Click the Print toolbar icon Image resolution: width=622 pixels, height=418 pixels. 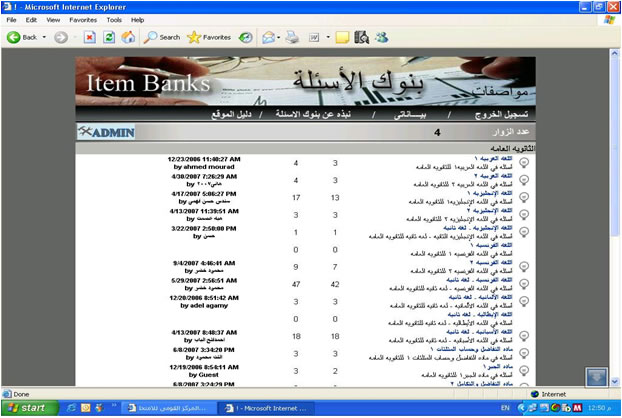(294, 37)
